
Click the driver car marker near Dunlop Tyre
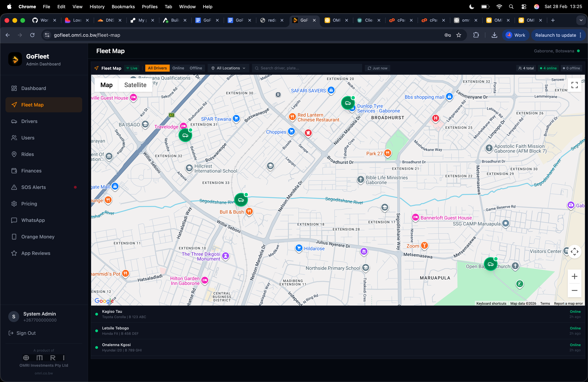point(348,103)
